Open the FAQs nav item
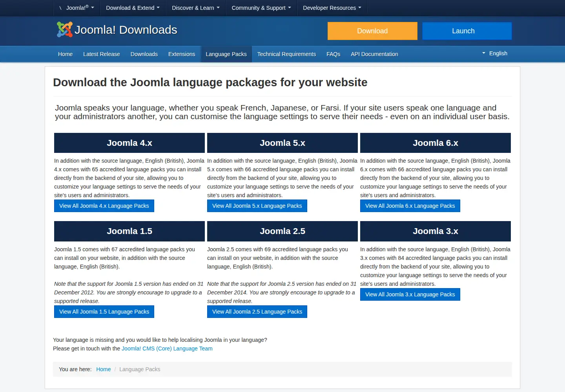Viewport: 565px width, 392px height. click(x=333, y=54)
